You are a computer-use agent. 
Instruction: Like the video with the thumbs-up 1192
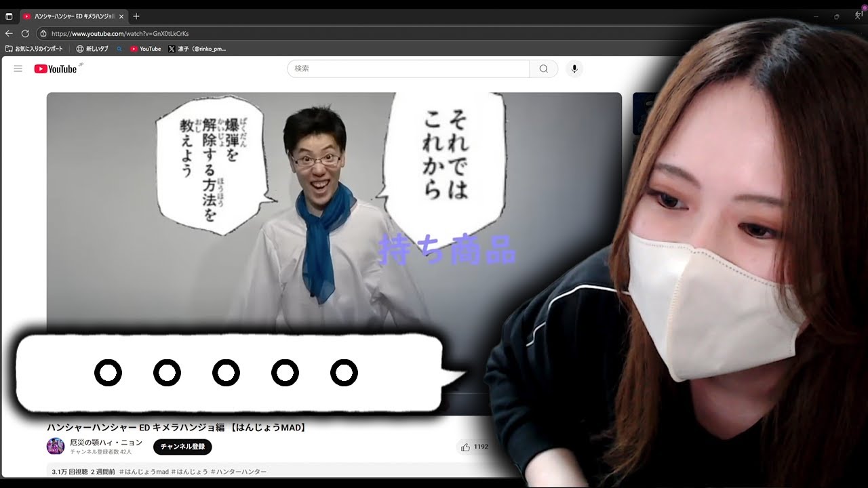point(474,447)
